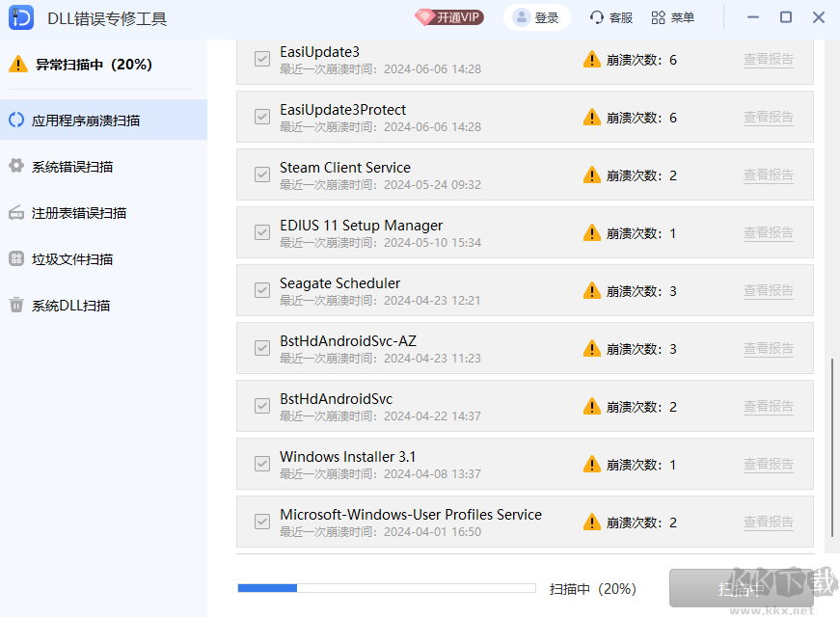Screen dimensions: 840x617
Task: Open 查看报告 for Windows Installer 3.1
Action: [x=769, y=464]
